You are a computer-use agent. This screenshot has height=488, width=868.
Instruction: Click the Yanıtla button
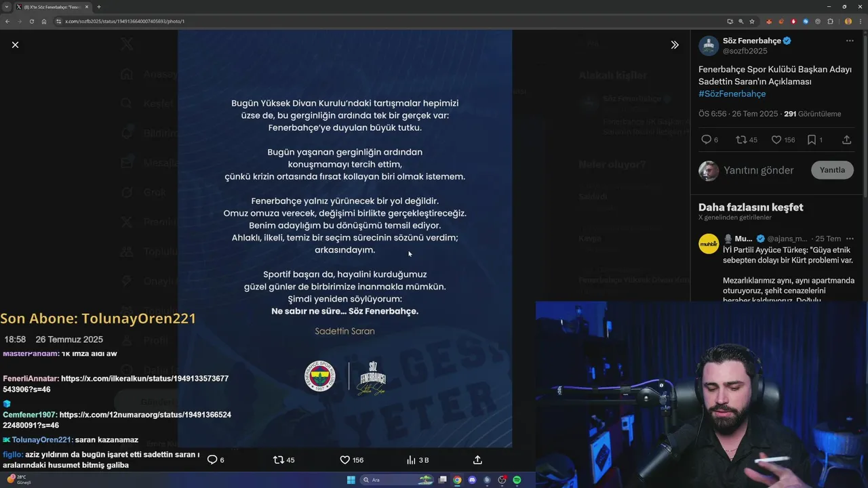[x=832, y=170]
